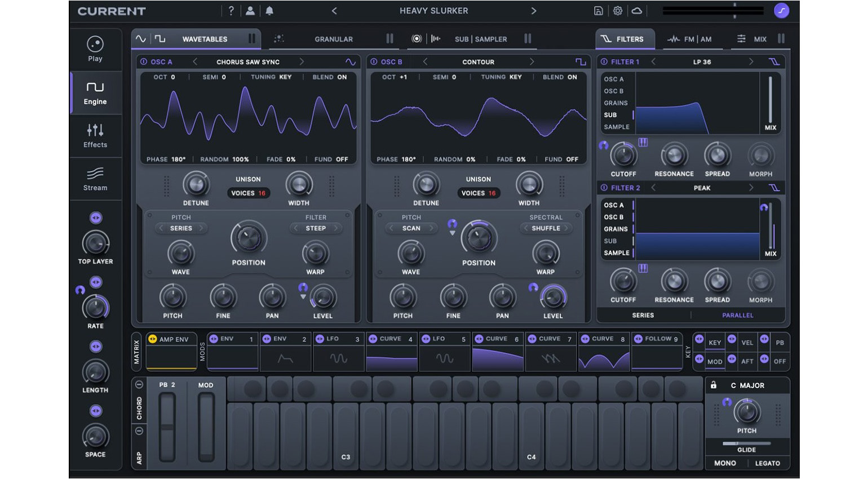868x479 pixels.
Task: Click modulation assign icon above Space knob
Action: pos(96,411)
